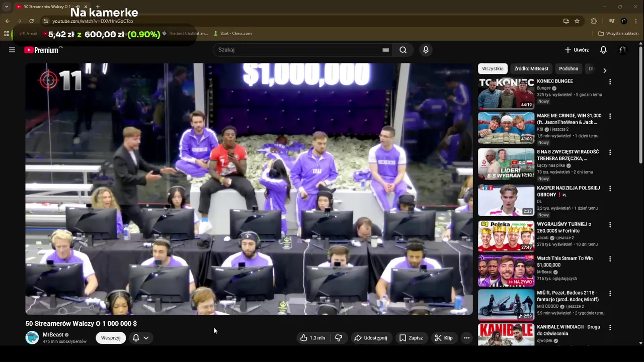Open options for KONIEC BUNGEE video

tap(610, 81)
